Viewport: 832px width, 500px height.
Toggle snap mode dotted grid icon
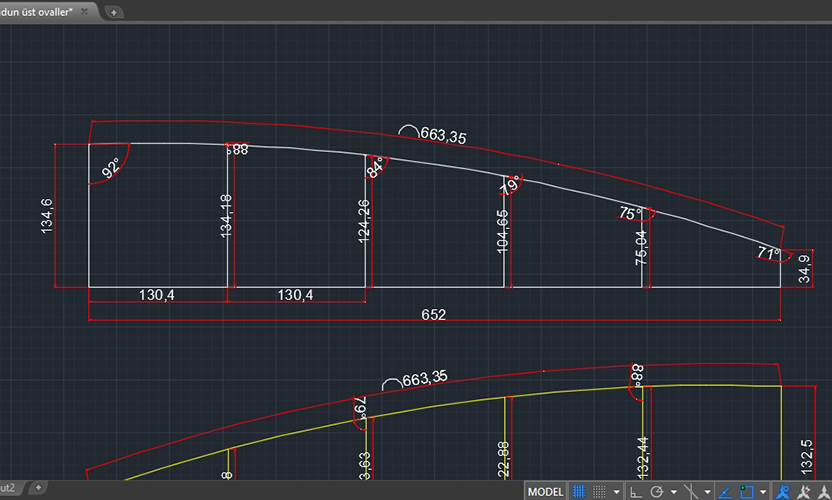(599, 492)
